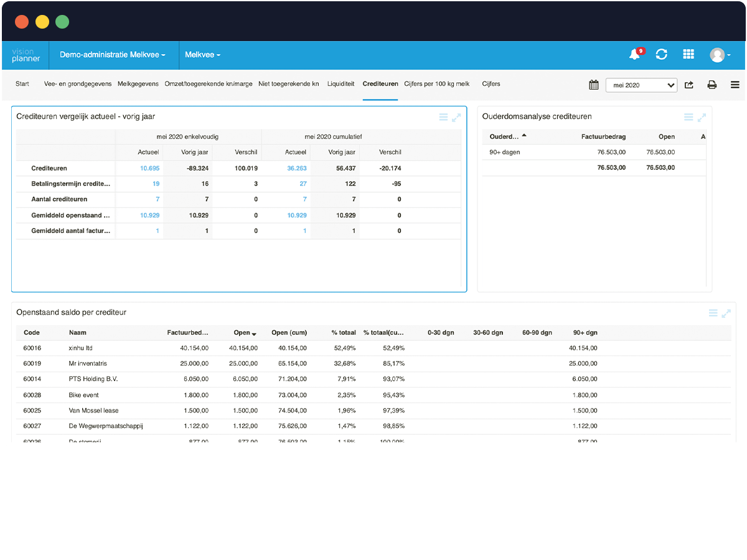Open Omzet/toegerekende kn/marge tab
Screen dimensions: 747x560
pos(209,83)
